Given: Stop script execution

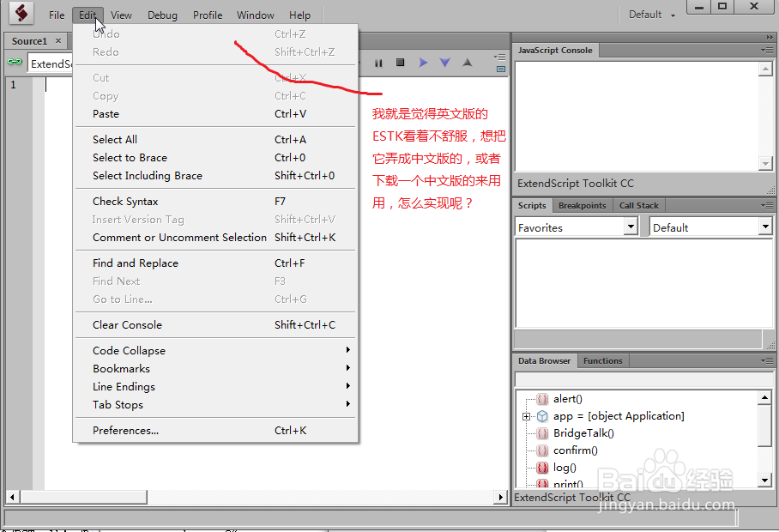Looking at the screenshot, I should pyautogui.click(x=400, y=63).
